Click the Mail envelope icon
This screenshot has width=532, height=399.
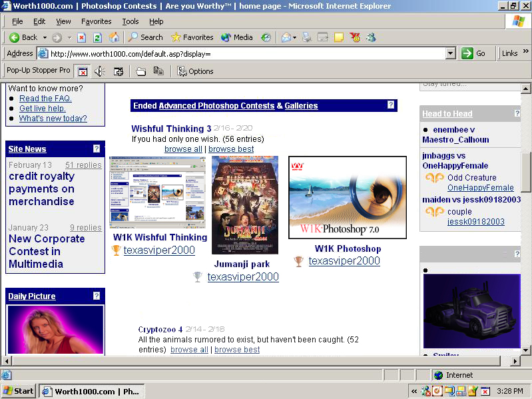tap(286, 37)
